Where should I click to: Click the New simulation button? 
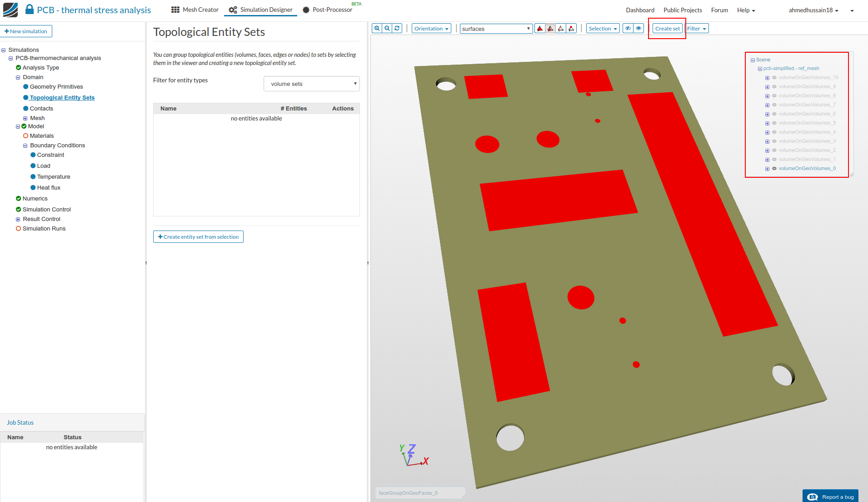[x=26, y=31]
